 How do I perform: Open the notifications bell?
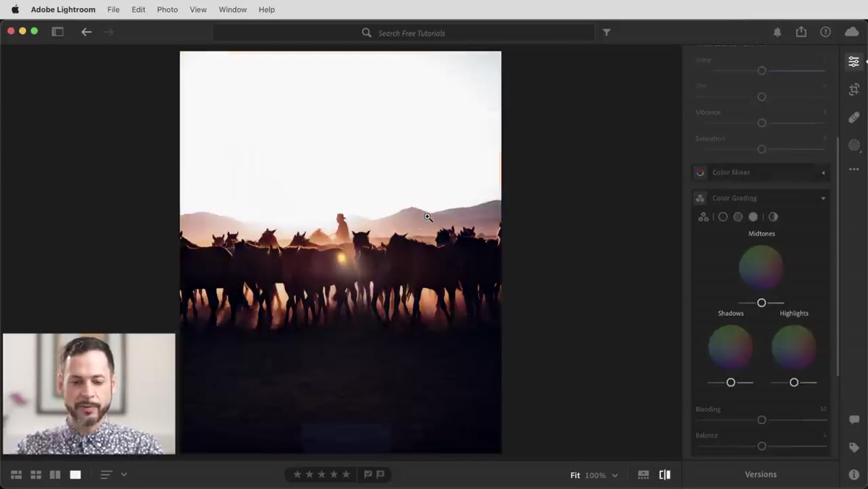click(x=777, y=33)
